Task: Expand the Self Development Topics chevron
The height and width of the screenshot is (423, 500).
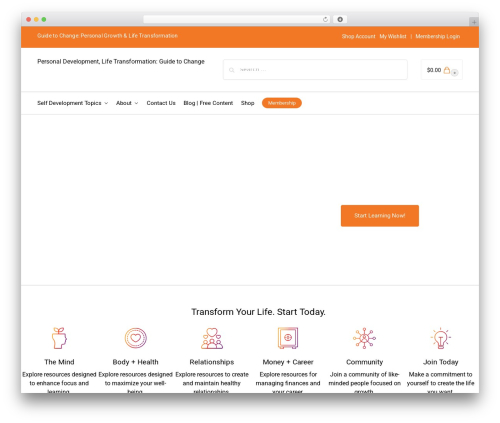Action: click(x=106, y=103)
